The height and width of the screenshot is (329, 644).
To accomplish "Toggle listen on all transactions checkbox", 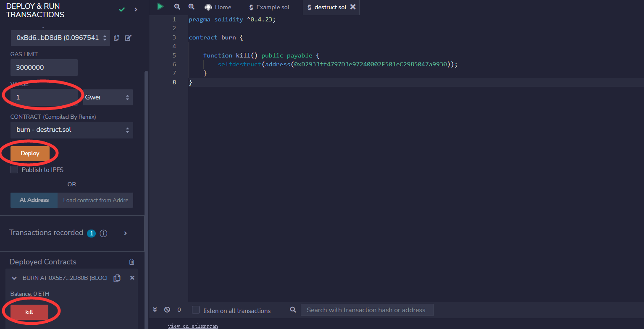I will pos(196,310).
